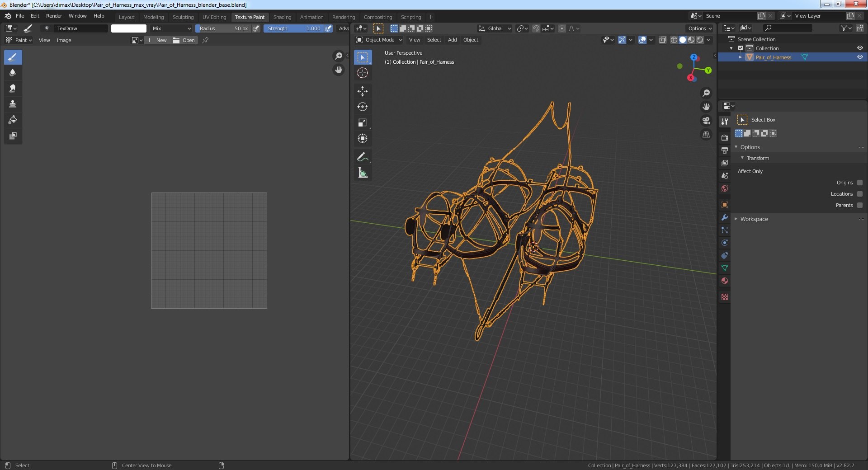
Task: Toggle the camera view icon
Action: [706, 121]
